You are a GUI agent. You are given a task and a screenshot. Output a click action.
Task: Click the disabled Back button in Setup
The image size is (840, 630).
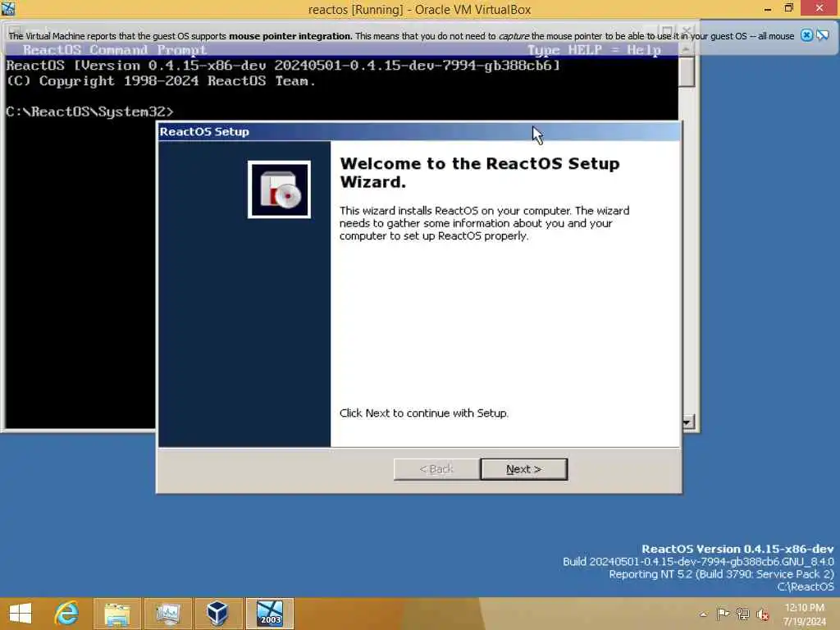[x=436, y=469]
